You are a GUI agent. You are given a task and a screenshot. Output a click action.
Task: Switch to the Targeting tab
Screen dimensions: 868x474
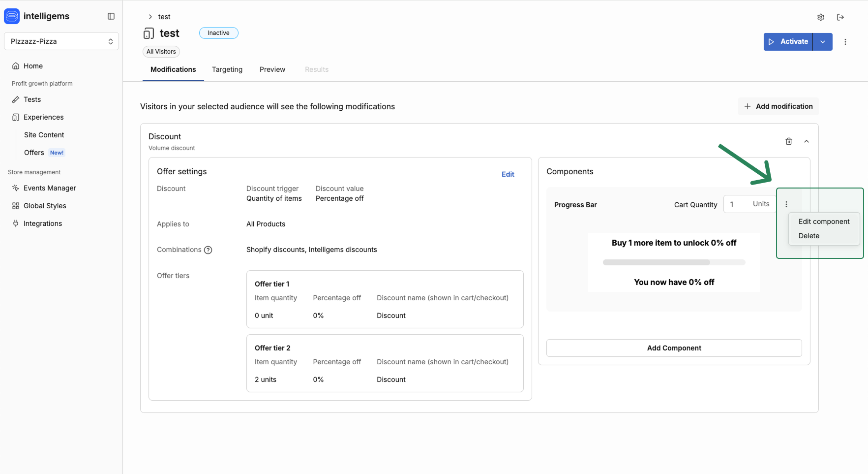227,69
